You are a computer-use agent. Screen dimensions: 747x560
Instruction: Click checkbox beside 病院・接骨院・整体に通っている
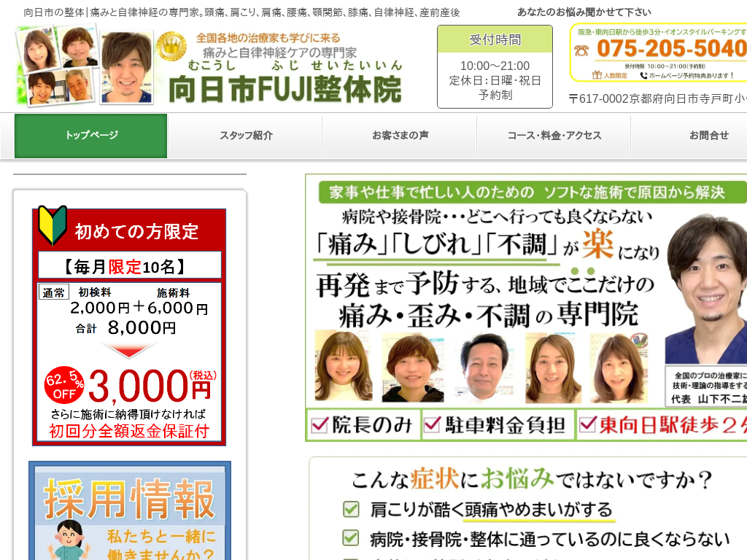tap(352, 538)
